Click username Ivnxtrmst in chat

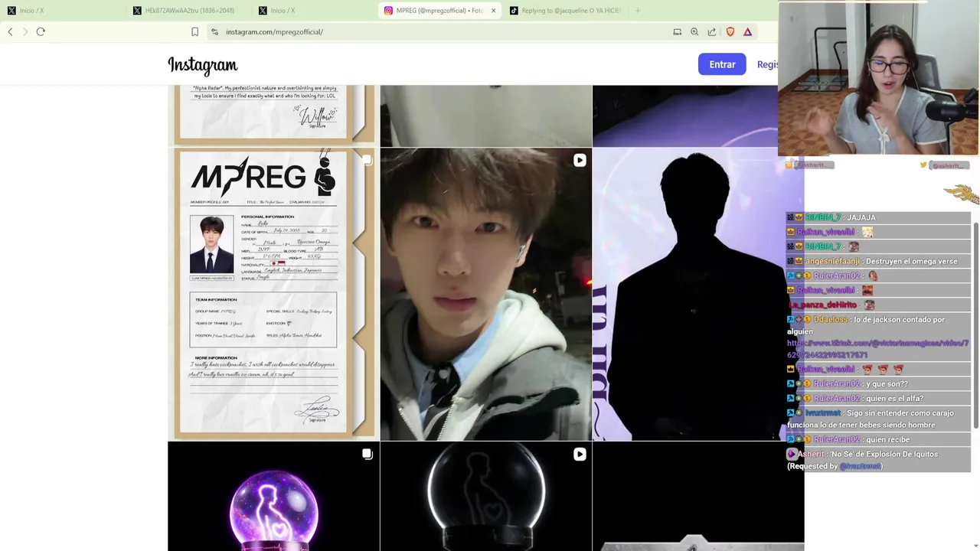click(823, 412)
